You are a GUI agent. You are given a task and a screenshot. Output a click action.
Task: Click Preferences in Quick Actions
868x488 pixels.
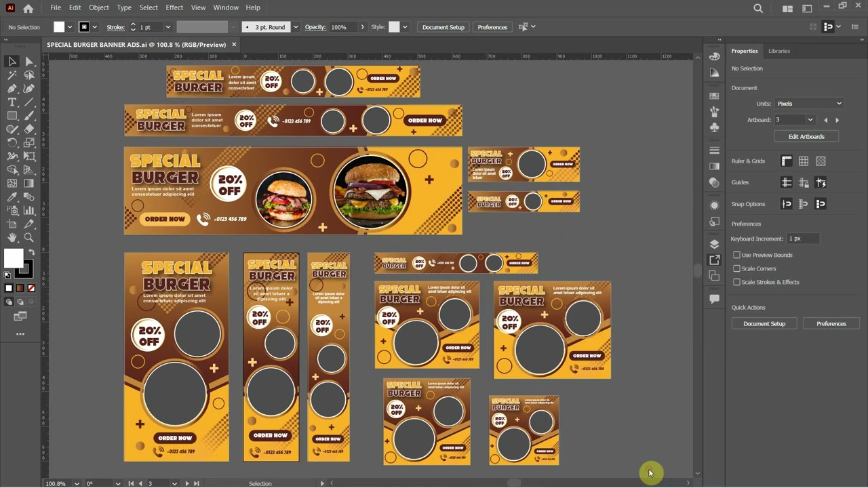tap(831, 323)
